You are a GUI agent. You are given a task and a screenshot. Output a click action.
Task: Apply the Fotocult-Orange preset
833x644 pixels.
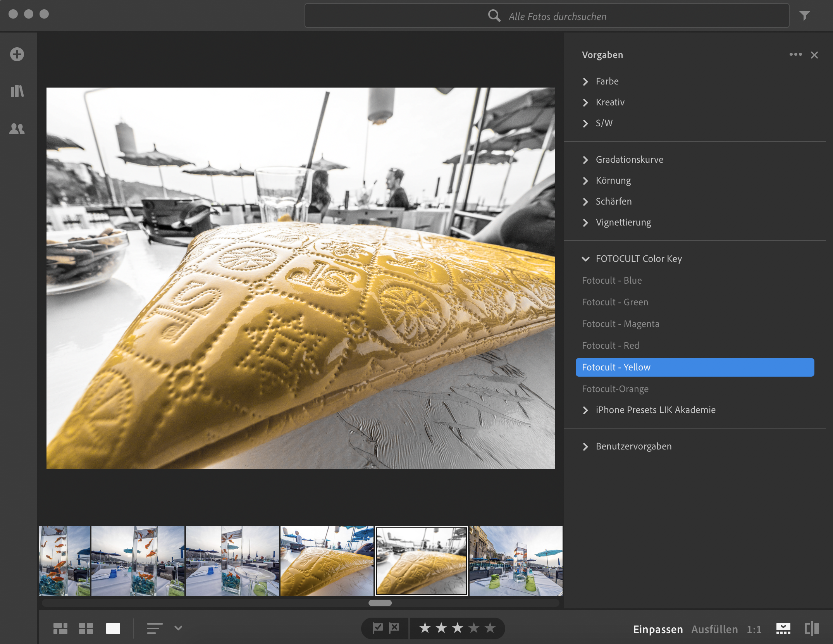(695, 389)
